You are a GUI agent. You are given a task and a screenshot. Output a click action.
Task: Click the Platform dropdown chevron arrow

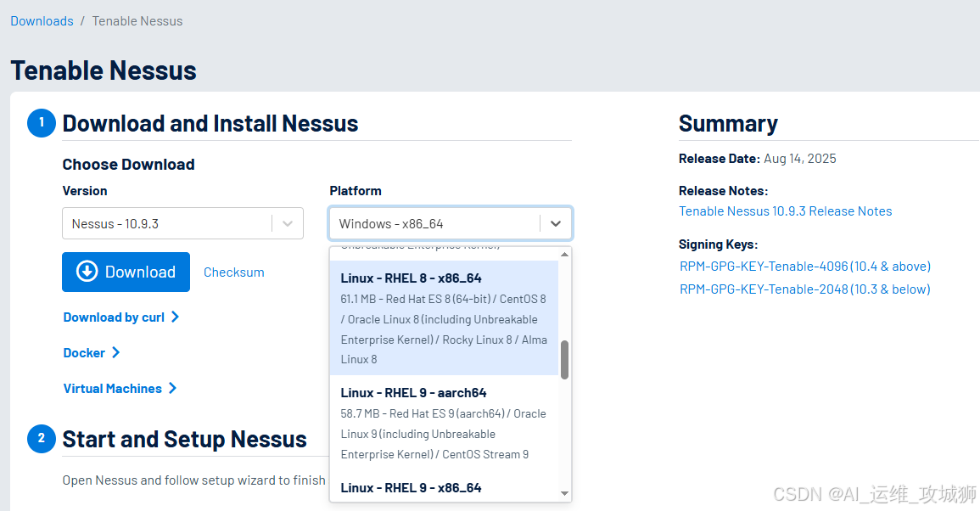tap(555, 223)
